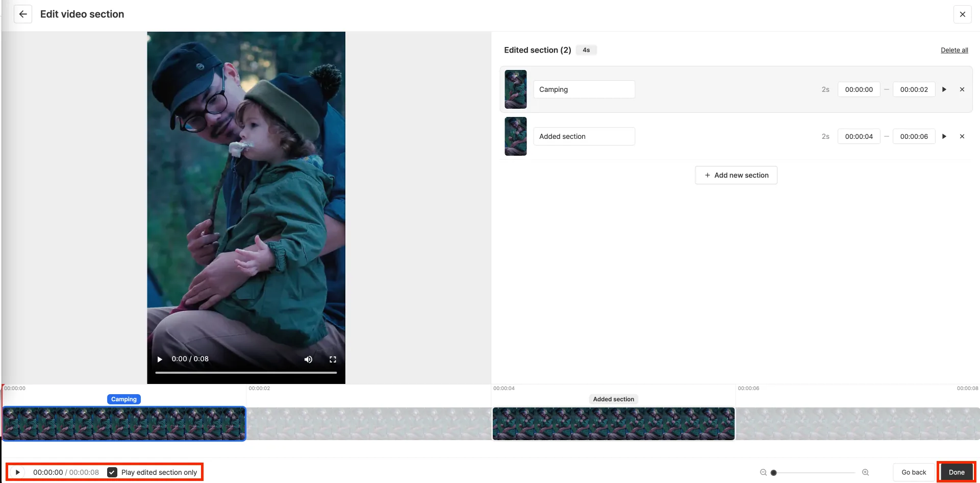Select the Added section clip on the timeline
The height and width of the screenshot is (483, 980).
(x=614, y=424)
